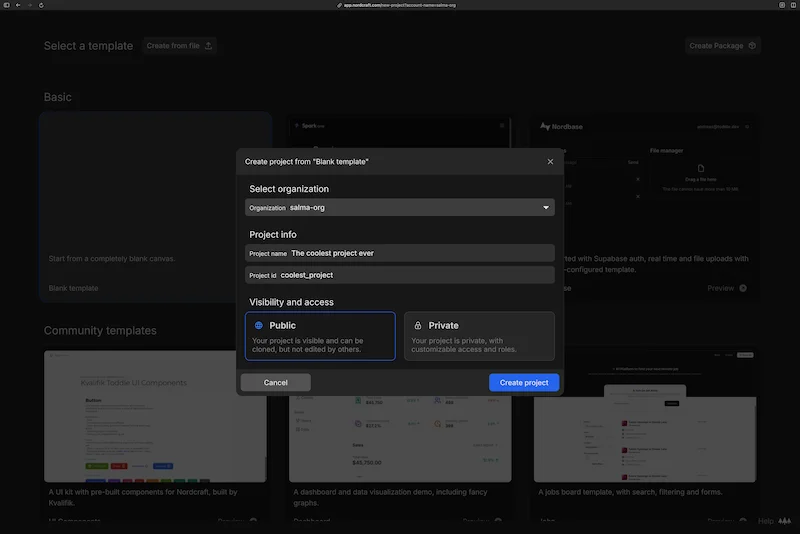Open the Kvalifik Toddle UI Components thumbnail
The height and width of the screenshot is (534, 800).
[x=155, y=416]
